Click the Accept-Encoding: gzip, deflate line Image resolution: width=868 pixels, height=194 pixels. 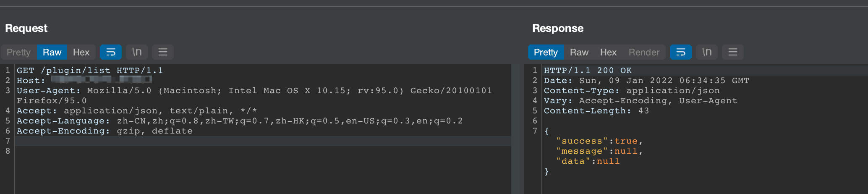pyautogui.click(x=105, y=131)
